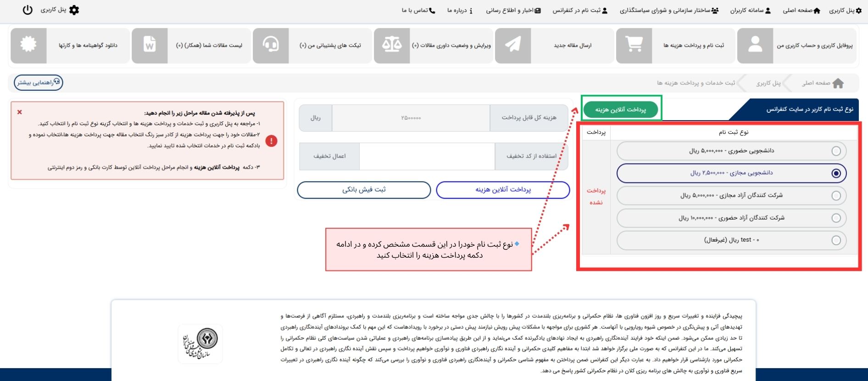
Task: Click the paper plane send article icon
Action: (513, 45)
